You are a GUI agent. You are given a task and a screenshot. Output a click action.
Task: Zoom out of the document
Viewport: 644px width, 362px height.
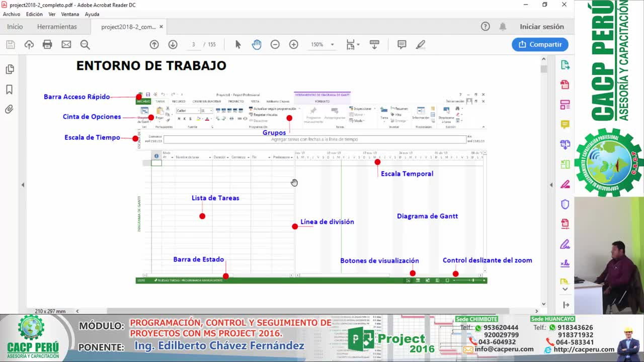tap(275, 44)
